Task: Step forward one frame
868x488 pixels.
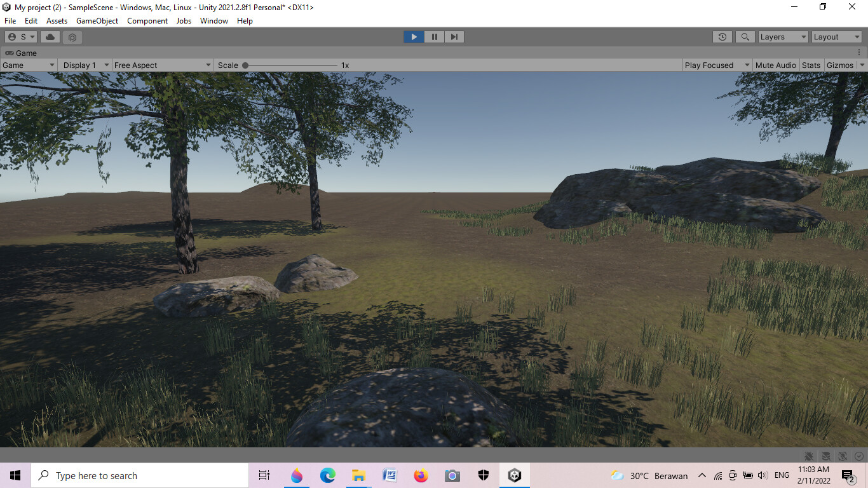Action: [454, 36]
